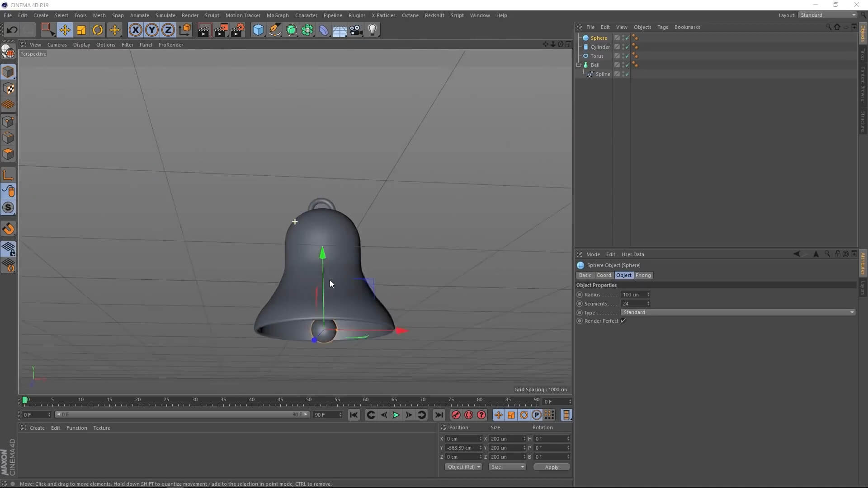The image size is (868, 488).
Task: Add a Camera object from toolbar
Action: point(356,30)
